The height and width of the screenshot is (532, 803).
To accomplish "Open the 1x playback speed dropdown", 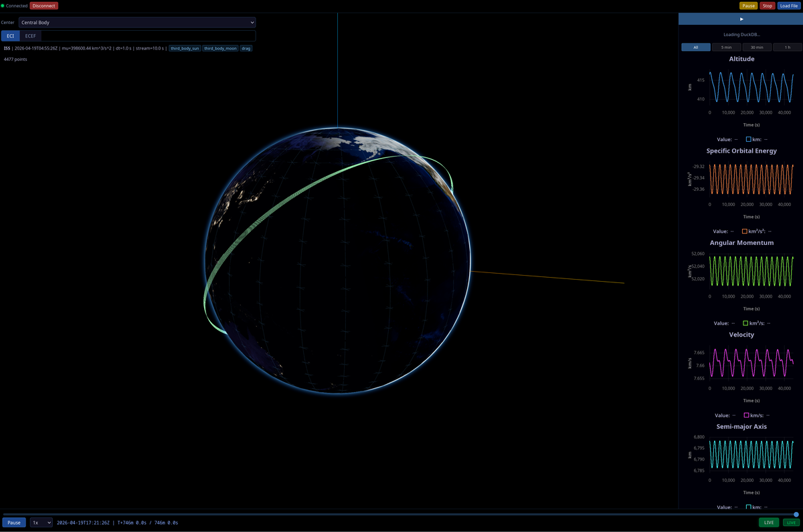I will [41, 523].
